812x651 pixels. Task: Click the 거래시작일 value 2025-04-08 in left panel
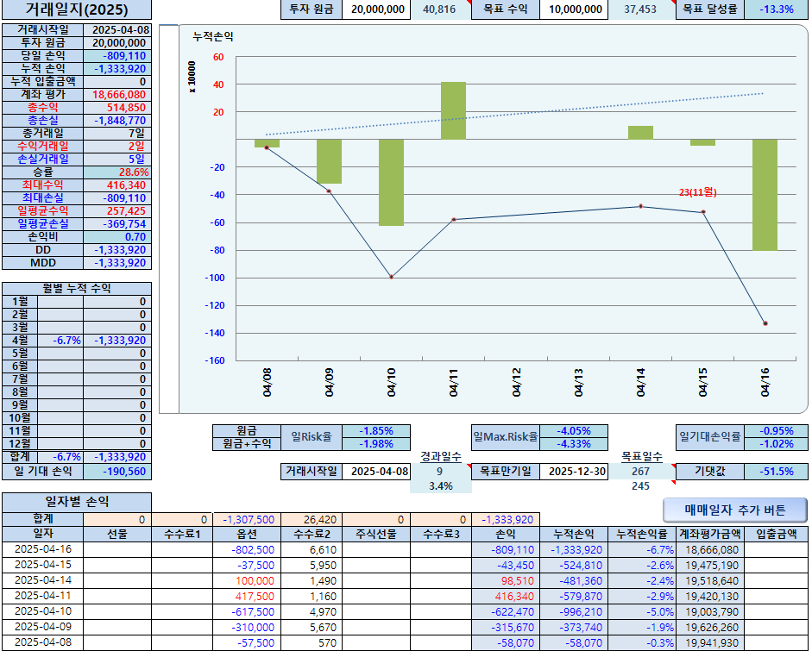tap(117, 30)
